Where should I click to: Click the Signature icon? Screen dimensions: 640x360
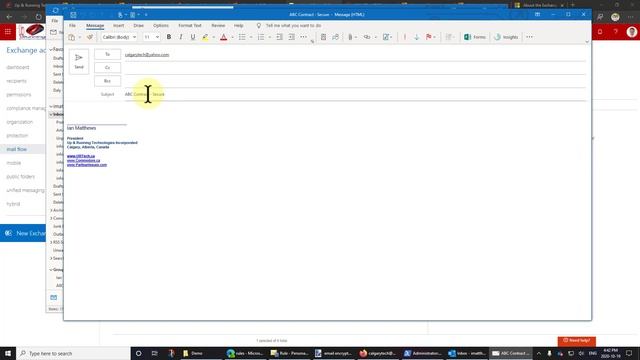point(386,37)
